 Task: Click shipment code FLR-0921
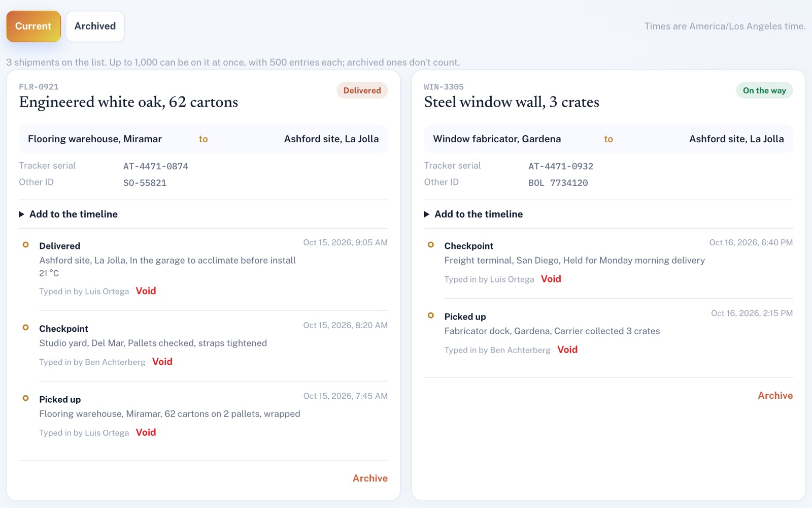point(39,87)
